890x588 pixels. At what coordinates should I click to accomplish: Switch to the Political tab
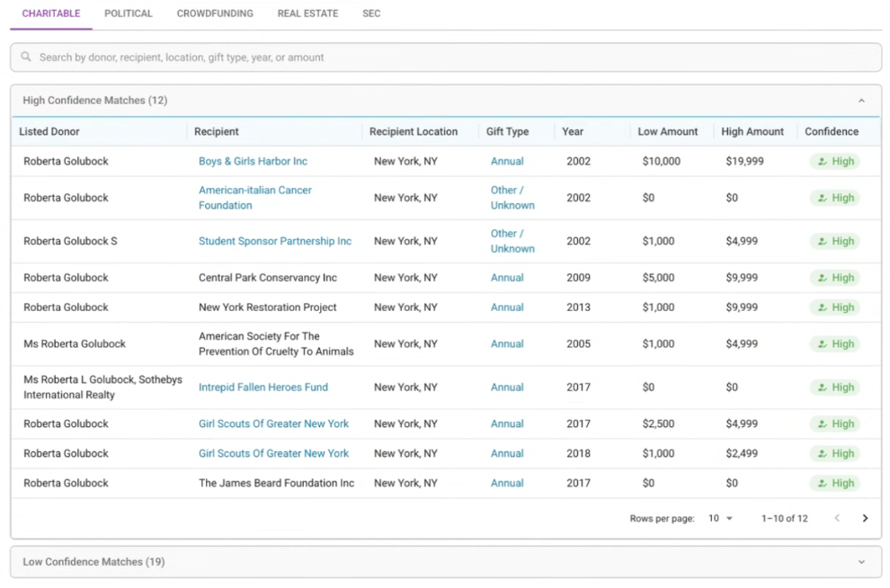129,13
